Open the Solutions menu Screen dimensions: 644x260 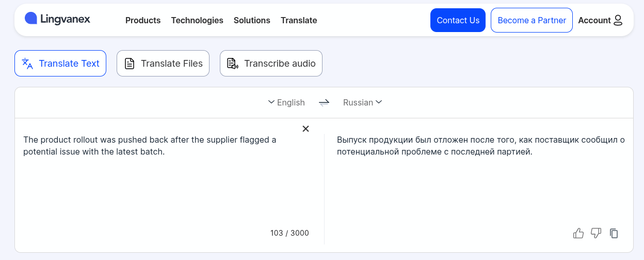(x=252, y=20)
